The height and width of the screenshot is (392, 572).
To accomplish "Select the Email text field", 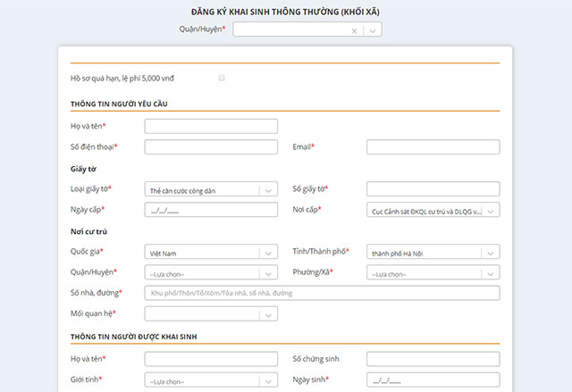I will click(433, 147).
